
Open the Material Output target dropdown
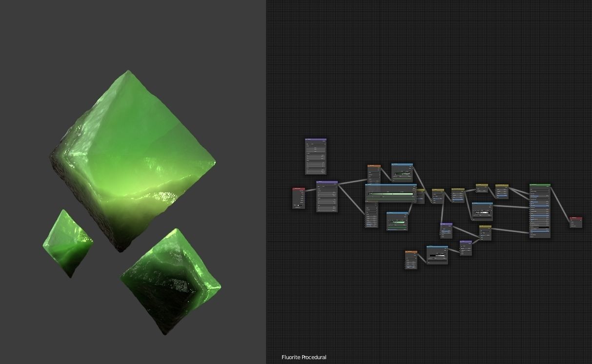click(575, 221)
